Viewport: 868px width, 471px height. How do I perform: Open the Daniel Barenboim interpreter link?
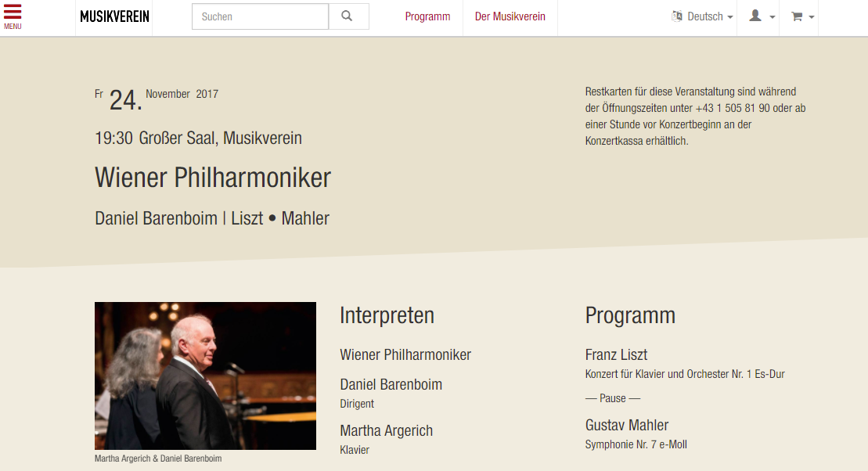391,384
